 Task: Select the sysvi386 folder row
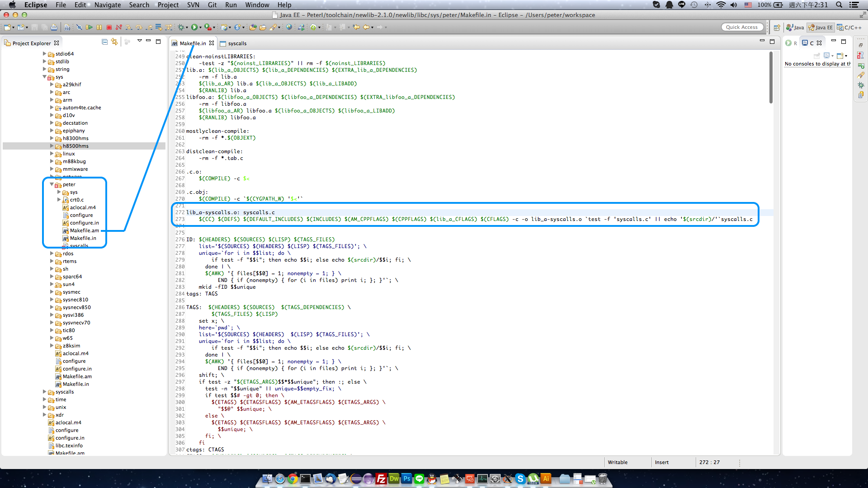point(73,315)
